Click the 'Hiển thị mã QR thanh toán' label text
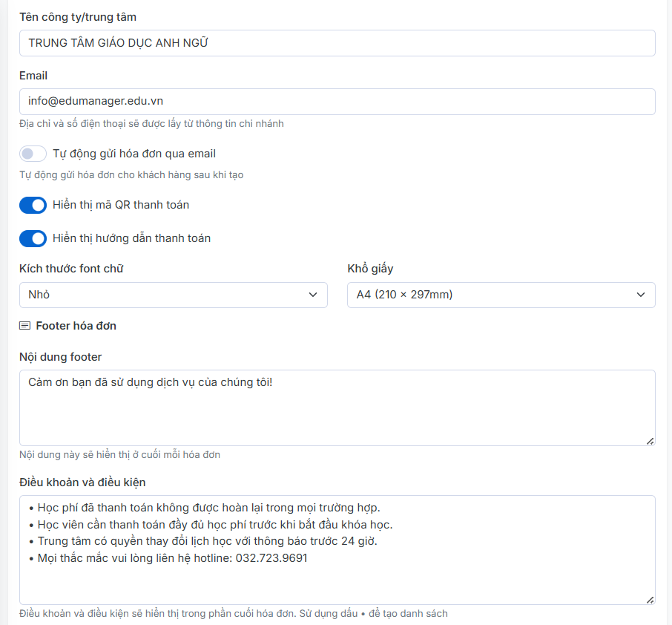The image size is (672, 625). click(121, 205)
